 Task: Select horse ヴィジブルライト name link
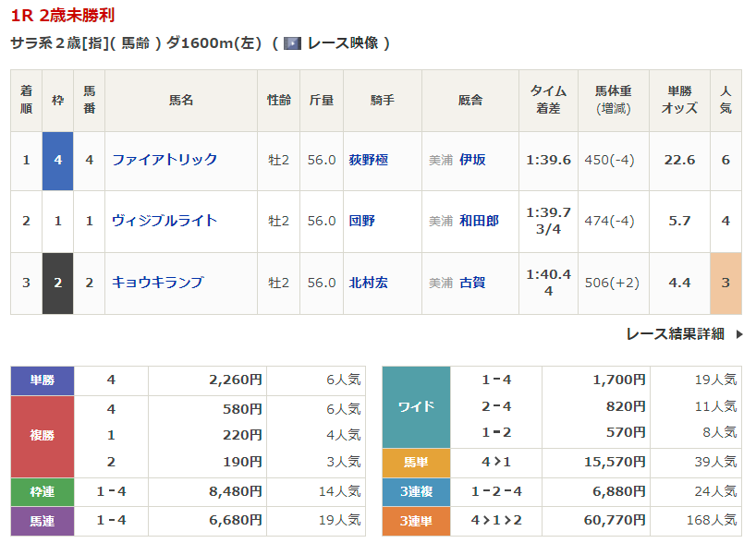[165, 221]
